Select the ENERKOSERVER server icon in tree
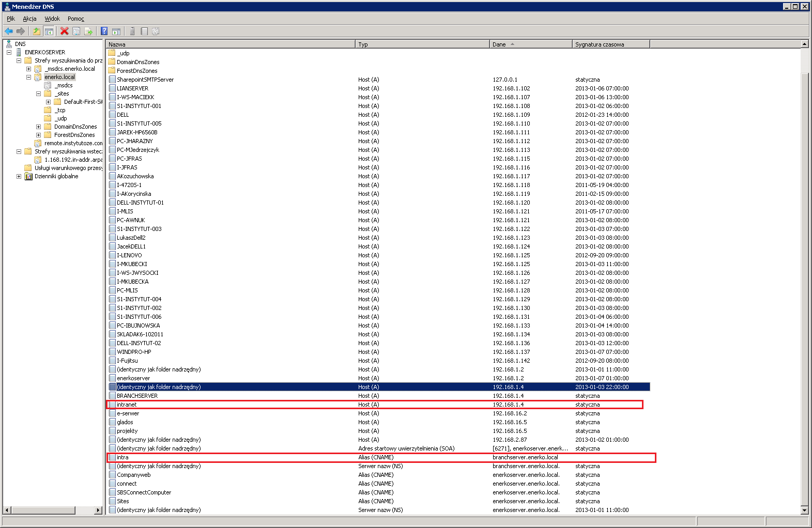 tap(19, 52)
